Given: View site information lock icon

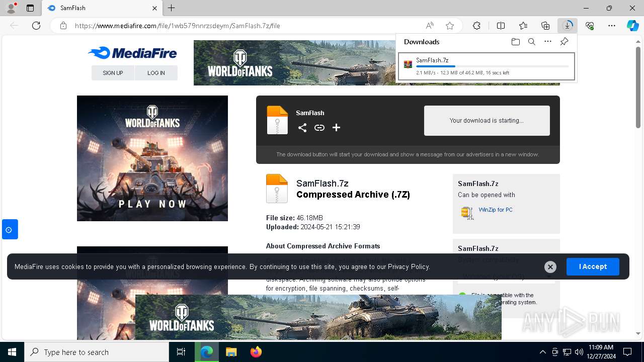Looking at the screenshot, I should click(63, 26).
